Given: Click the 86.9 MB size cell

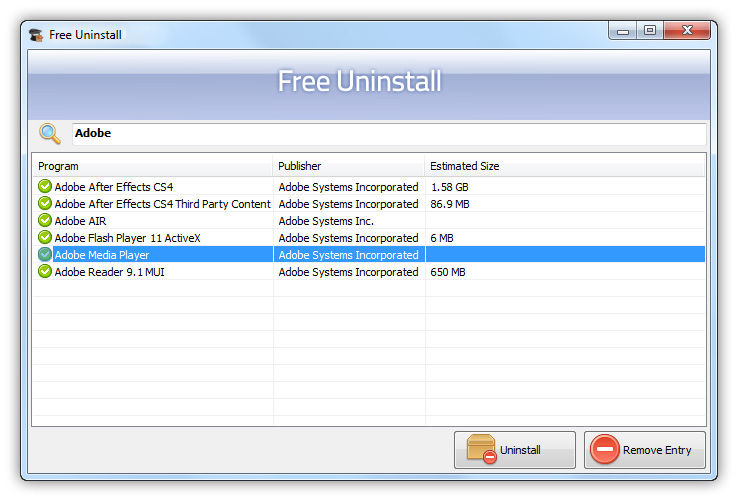Looking at the screenshot, I should click(450, 204).
